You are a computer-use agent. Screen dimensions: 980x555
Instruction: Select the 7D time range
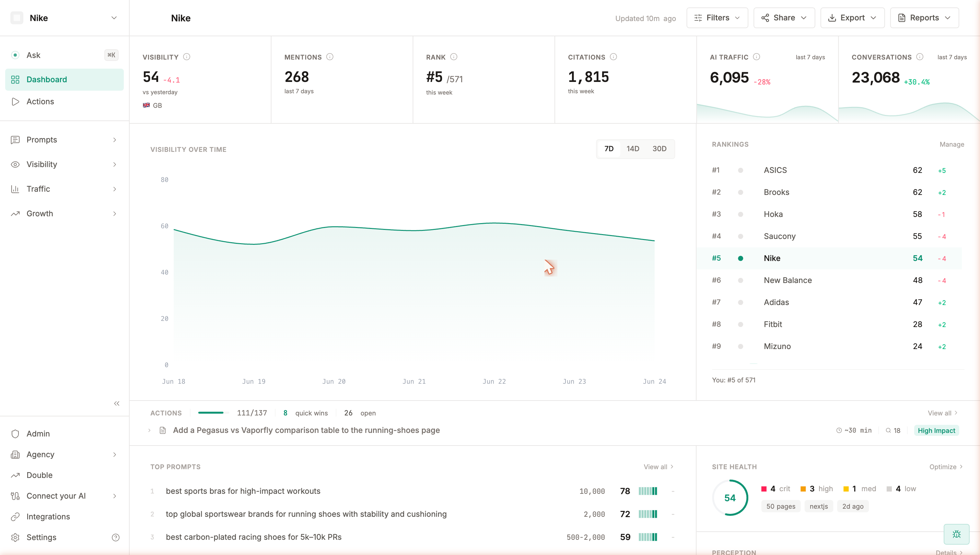click(609, 149)
